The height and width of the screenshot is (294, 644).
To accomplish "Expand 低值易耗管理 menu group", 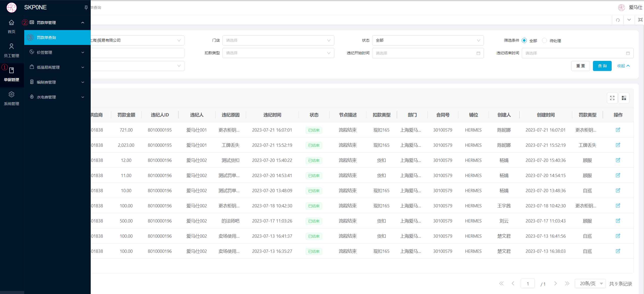I will [x=57, y=67].
